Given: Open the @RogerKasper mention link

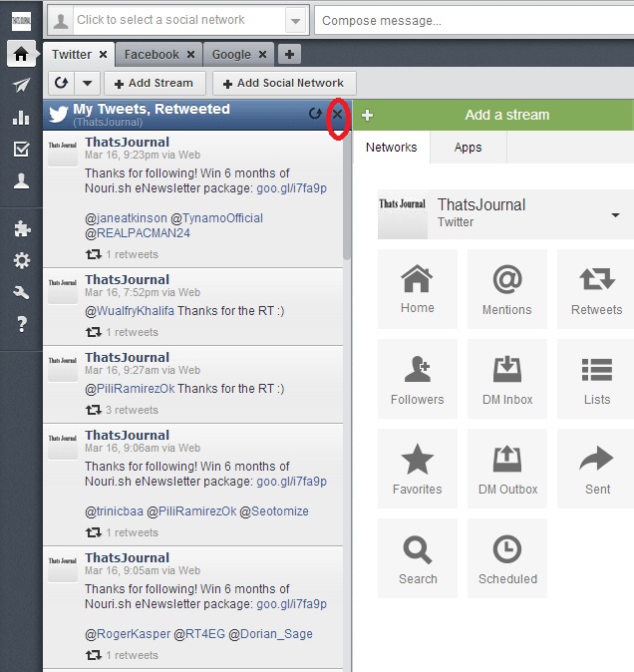Looking at the screenshot, I should [x=128, y=634].
